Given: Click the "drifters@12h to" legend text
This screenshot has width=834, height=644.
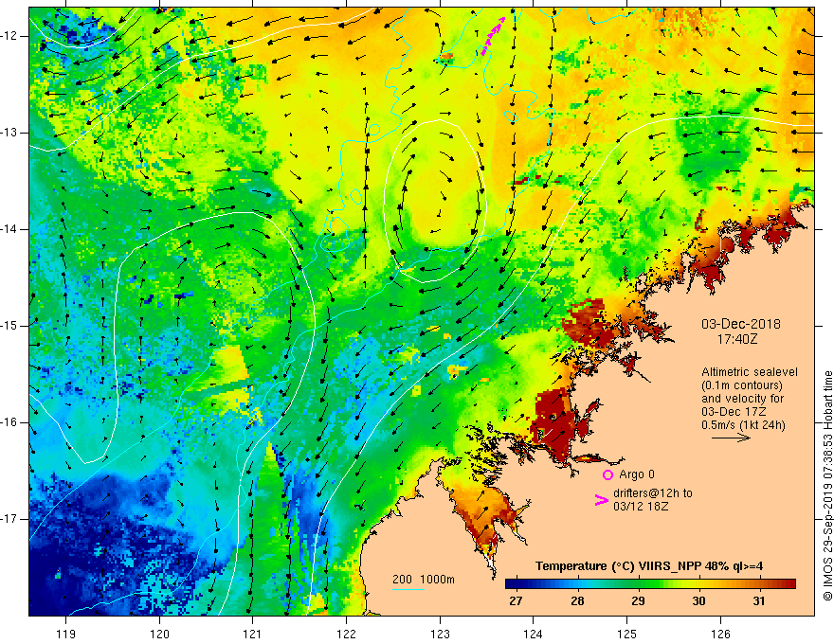Looking at the screenshot, I should coord(653,493).
